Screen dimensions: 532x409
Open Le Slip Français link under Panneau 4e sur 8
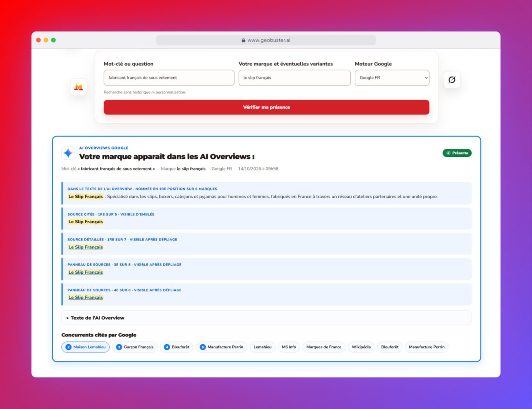pyautogui.click(x=86, y=297)
